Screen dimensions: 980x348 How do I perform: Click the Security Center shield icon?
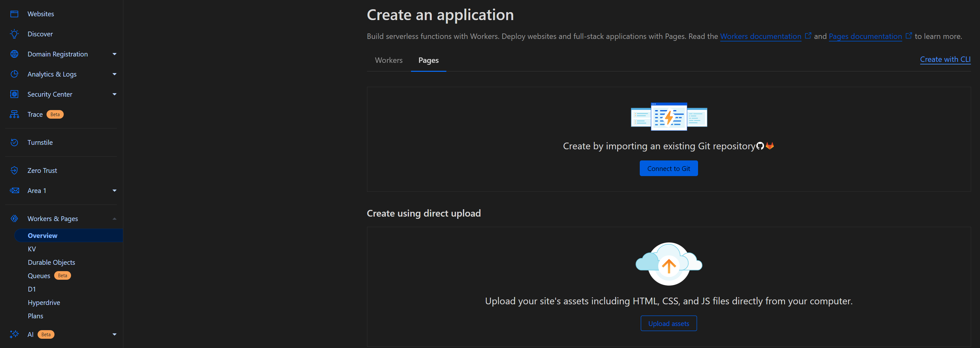[x=14, y=94]
